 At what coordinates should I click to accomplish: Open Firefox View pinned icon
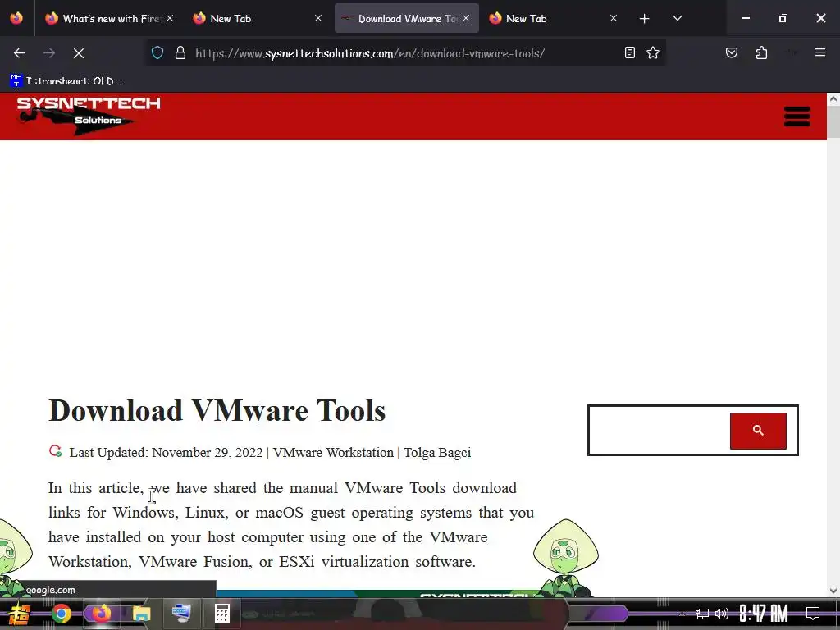click(16, 18)
